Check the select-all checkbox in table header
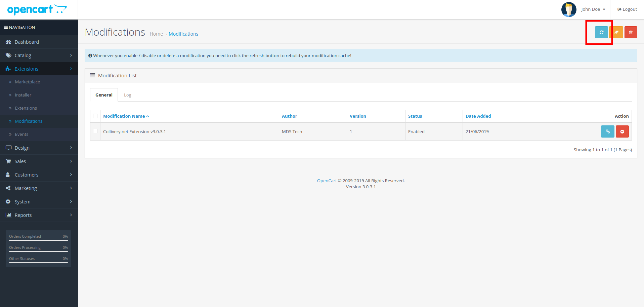 (x=95, y=116)
